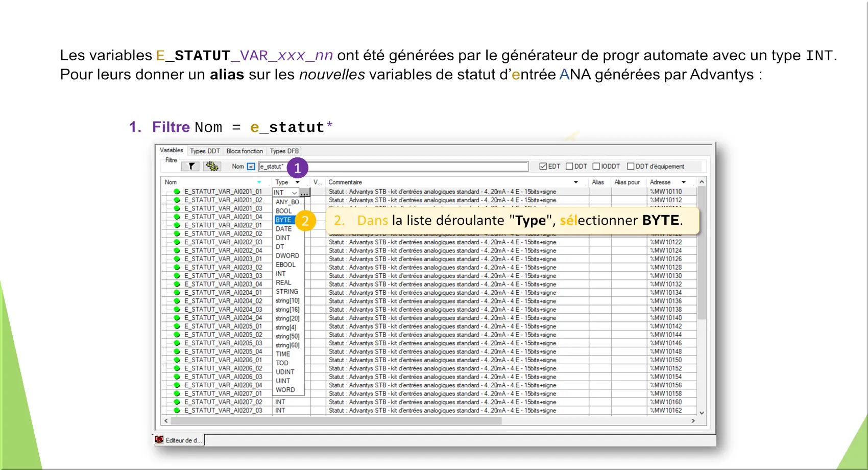Click the Commentaire column header
Viewport: 868px width, 470px height.
pyautogui.click(x=345, y=182)
